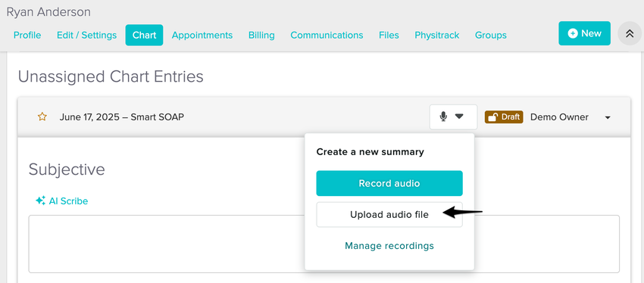Go to the Appointments tab
Viewport: 644px width, 283px height.
click(202, 36)
